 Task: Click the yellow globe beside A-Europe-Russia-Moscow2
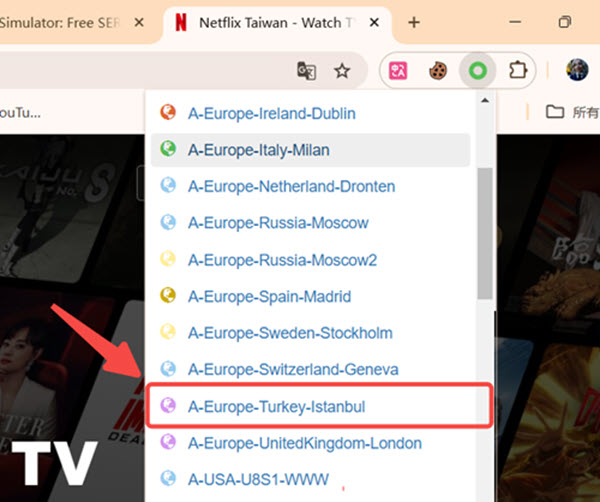[168, 259]
